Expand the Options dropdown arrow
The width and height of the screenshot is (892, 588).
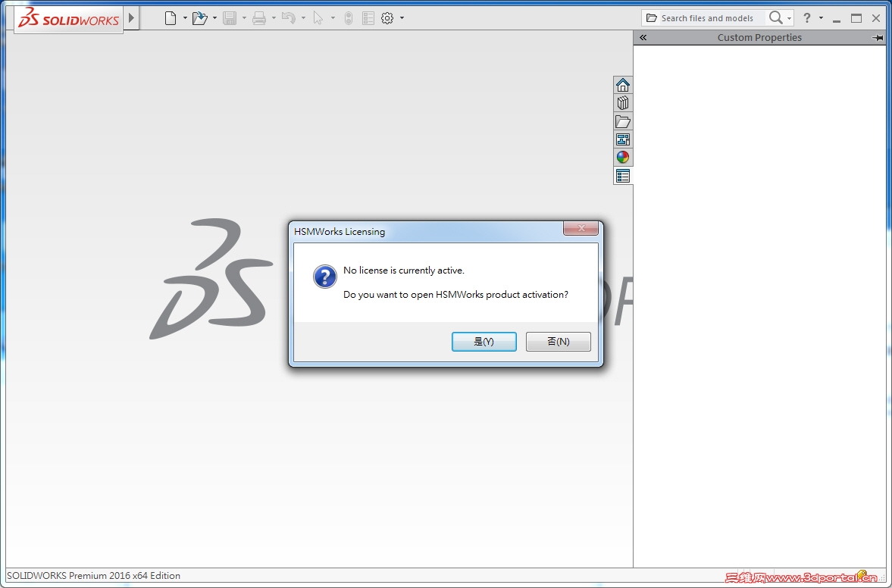pos(402,18)
